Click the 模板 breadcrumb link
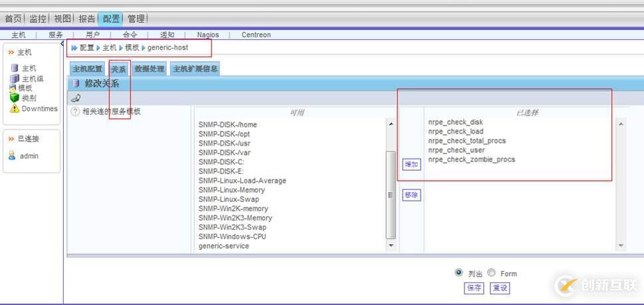 132,48
